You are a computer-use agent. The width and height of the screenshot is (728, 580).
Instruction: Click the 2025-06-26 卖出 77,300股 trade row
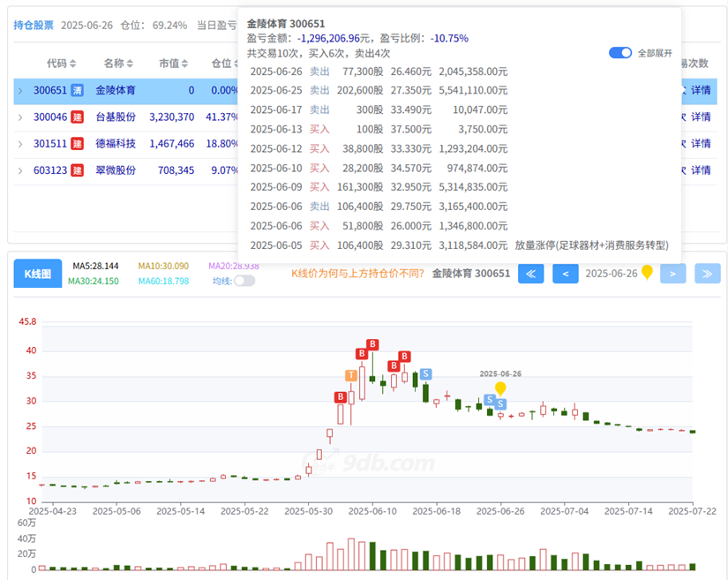[x=379, y=72]
